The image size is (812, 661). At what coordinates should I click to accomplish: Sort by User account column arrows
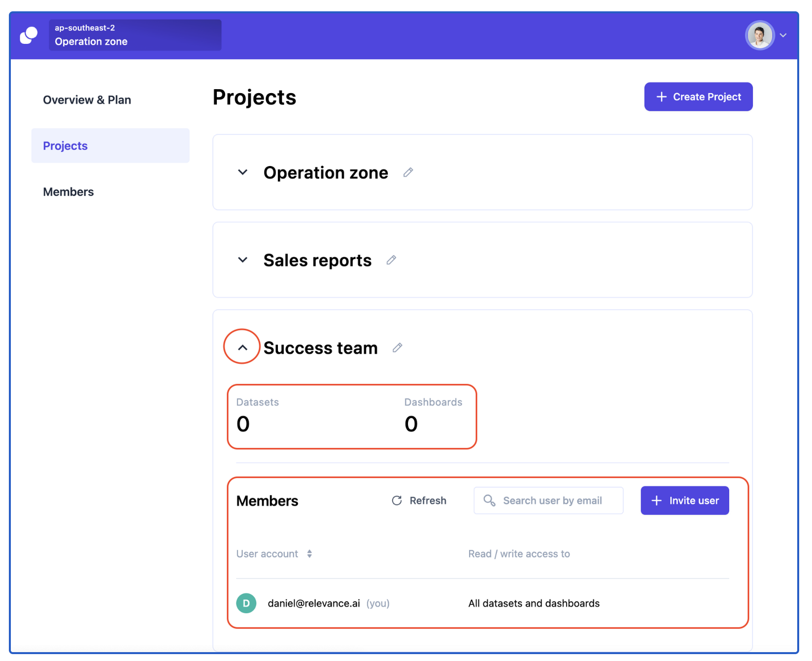click(309, 554)
